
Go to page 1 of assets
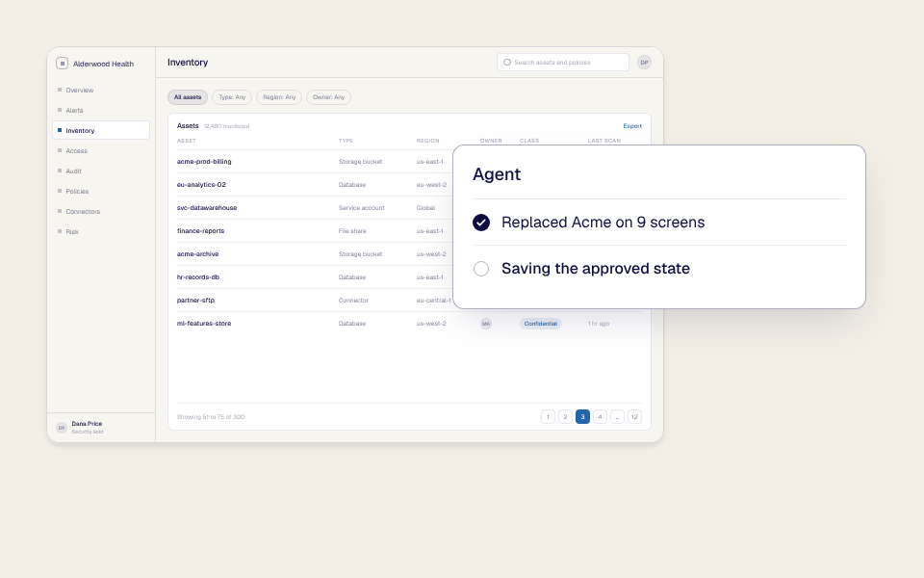click(548, 417)
